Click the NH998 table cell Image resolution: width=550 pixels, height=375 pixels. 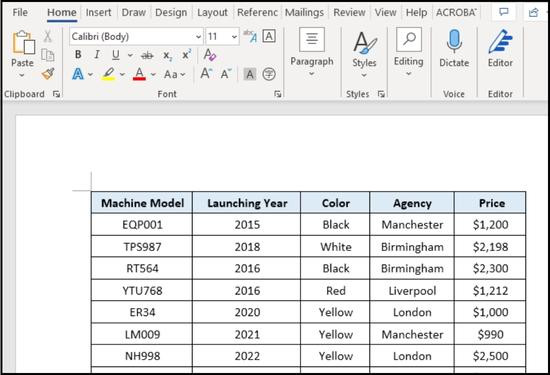pos(142,356)
